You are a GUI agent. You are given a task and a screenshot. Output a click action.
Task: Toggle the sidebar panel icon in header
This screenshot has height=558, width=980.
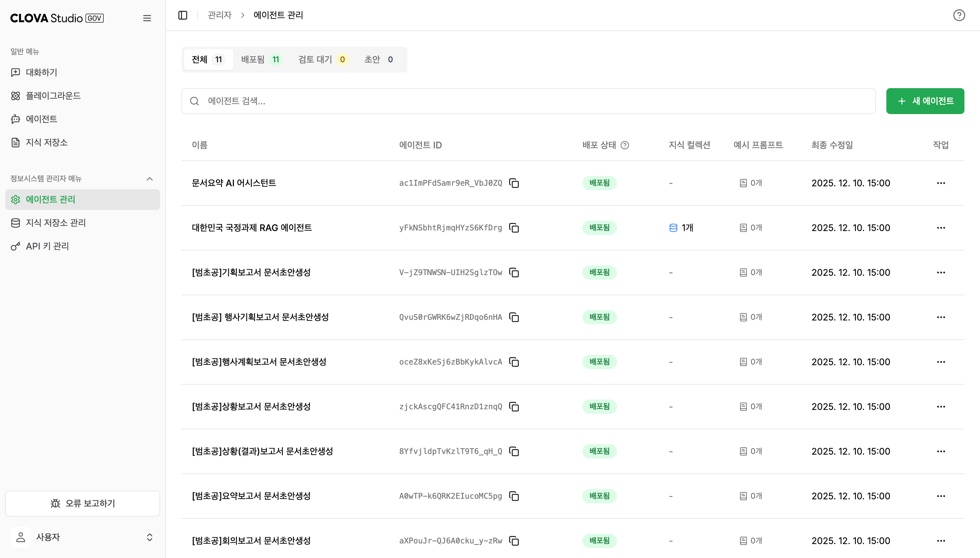182,15
